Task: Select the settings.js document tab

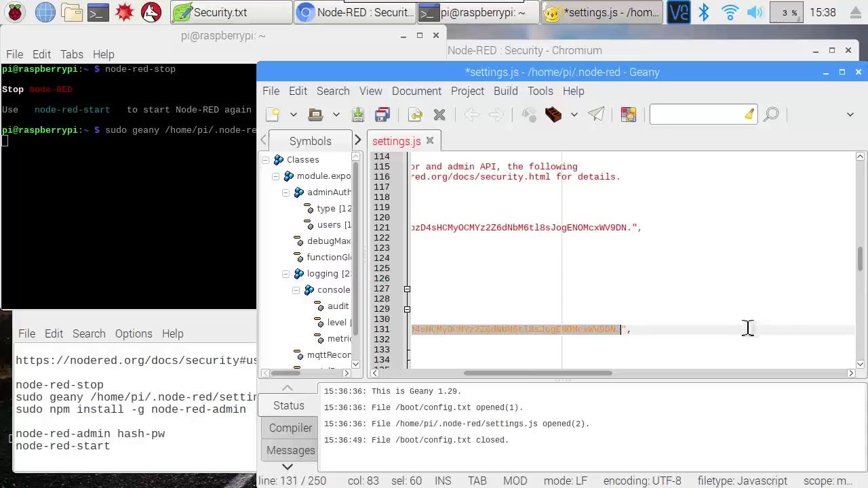Action: pos(396,141)
